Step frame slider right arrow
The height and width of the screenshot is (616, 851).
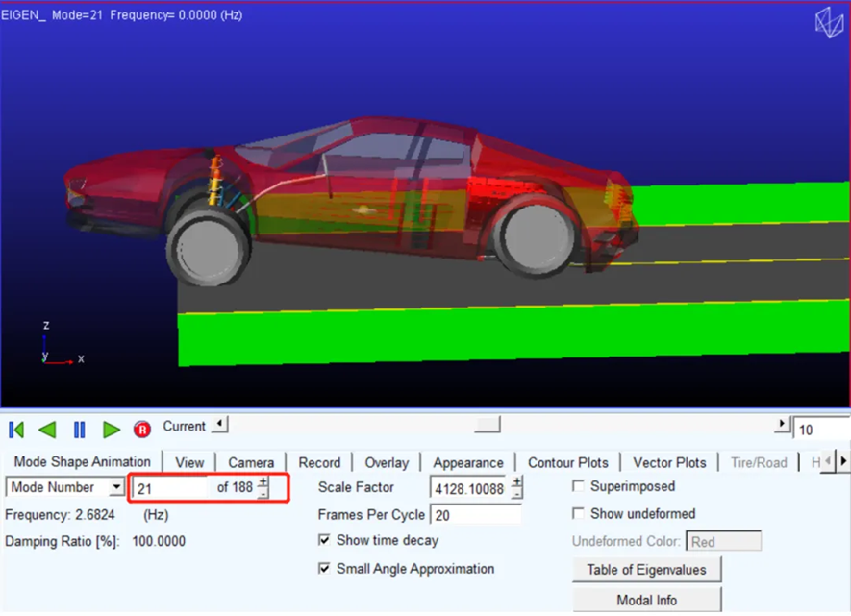[782, 424]
